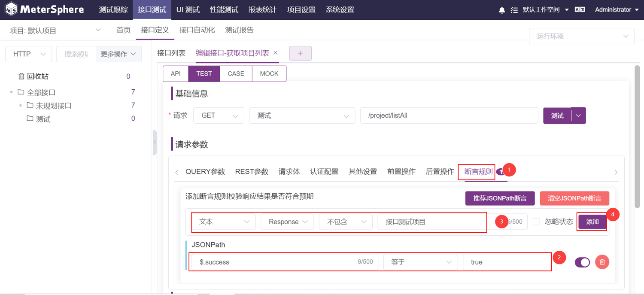644x295 pixels.
Task: Open the 文本 assertion type dropdown
Action: [x=224, y=222]
